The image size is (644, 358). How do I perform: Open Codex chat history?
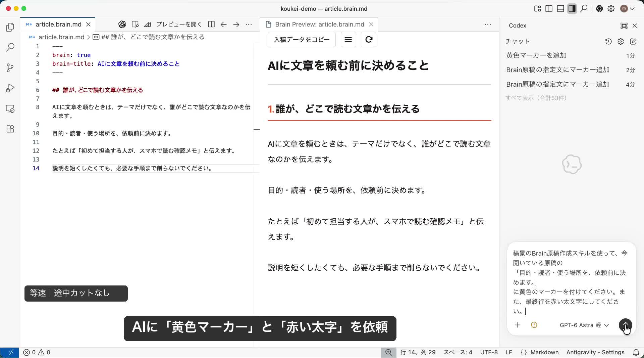[608, 41]
